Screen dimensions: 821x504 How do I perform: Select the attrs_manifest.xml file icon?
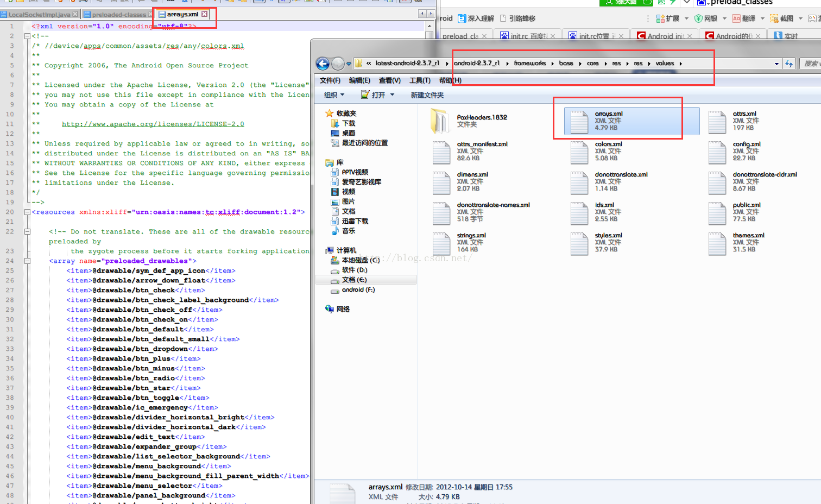coord(441,152)
